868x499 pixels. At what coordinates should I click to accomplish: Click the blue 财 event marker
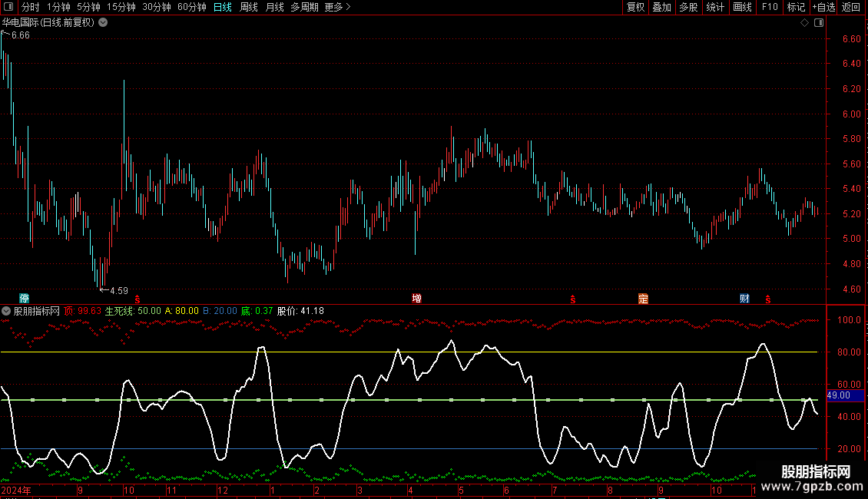coord(744,299)
